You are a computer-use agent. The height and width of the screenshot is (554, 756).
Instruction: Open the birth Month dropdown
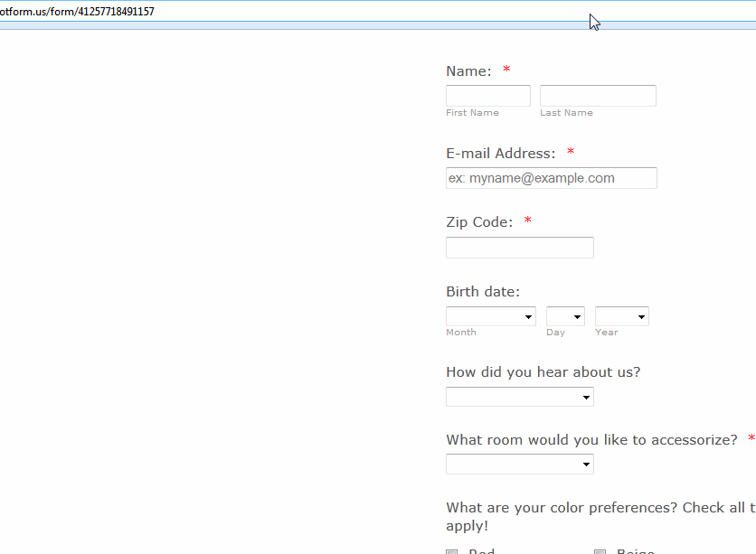[490, 315]
